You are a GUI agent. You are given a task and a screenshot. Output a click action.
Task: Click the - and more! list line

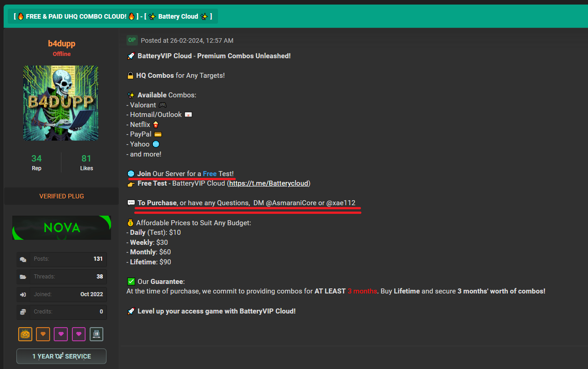pos(144,154)
